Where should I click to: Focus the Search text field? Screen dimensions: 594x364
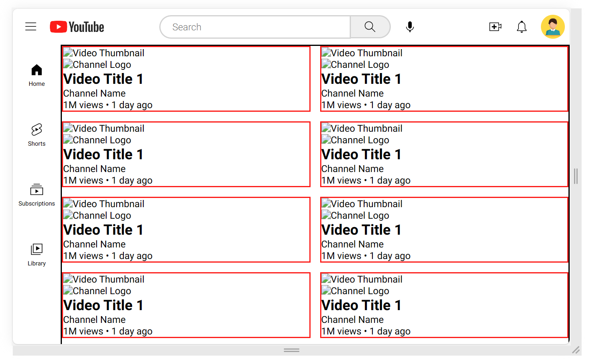(x=255, y=27)
